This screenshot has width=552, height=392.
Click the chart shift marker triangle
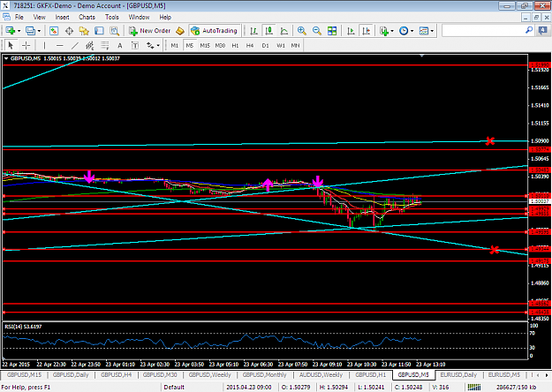click(x=422, y=56)
